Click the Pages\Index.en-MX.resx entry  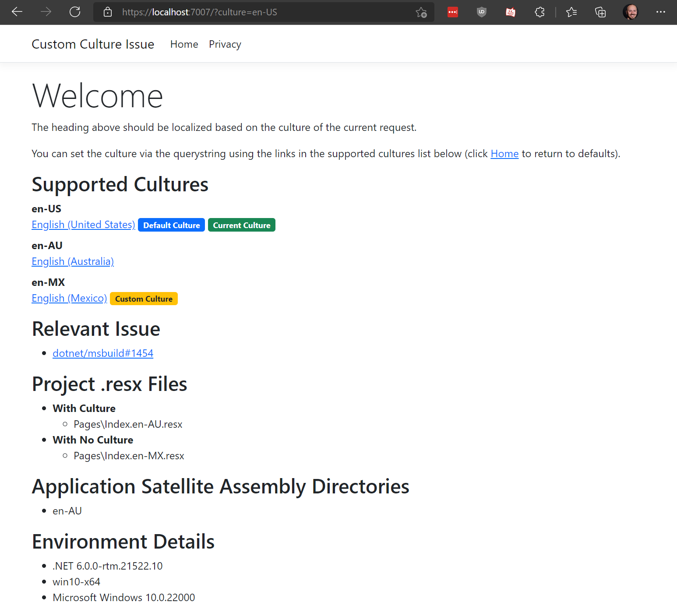tap(129, 456)
